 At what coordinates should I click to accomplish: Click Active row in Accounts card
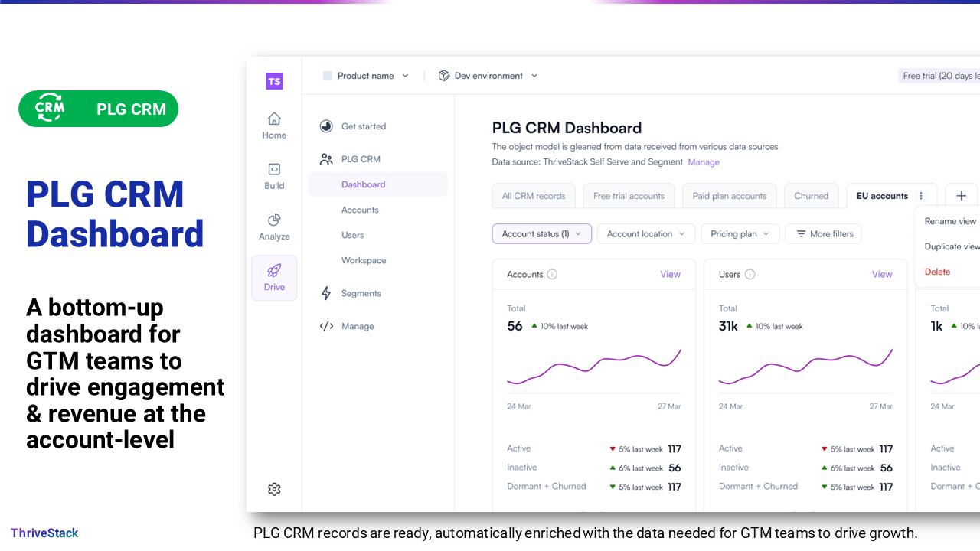(x=593, y=448)
